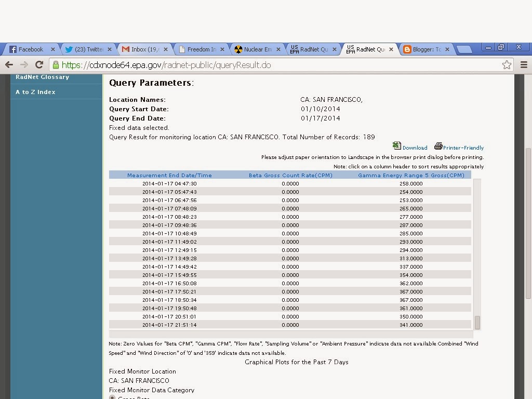Open the A to Z Index link
The image size is (532, 399).
click(x=36, y=92)
